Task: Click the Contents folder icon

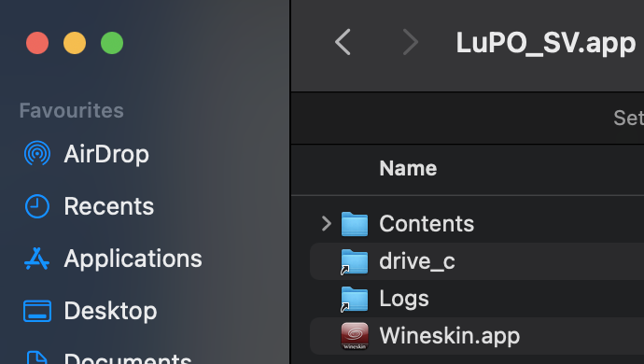Action: click(355, 224)
